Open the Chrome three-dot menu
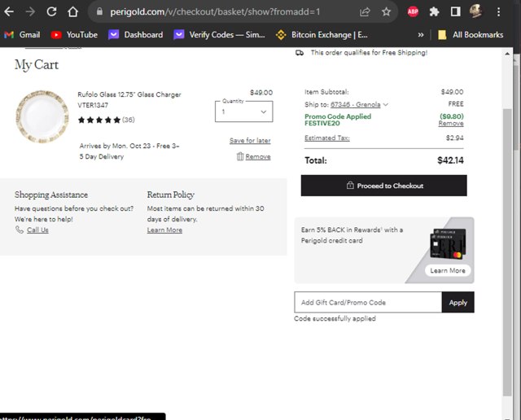Screen dimensions: 521x420 498,12
